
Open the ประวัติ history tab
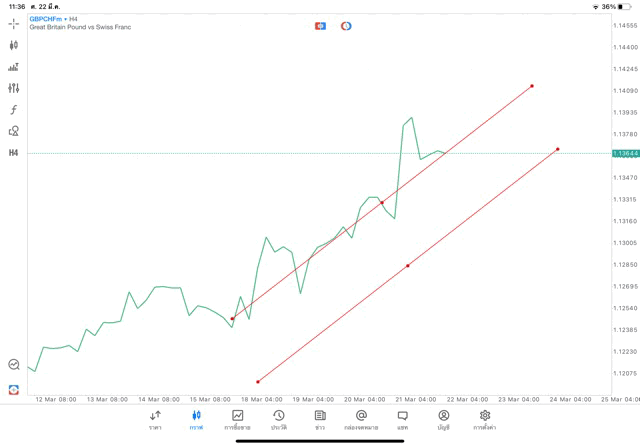click(x=279, y=419)
